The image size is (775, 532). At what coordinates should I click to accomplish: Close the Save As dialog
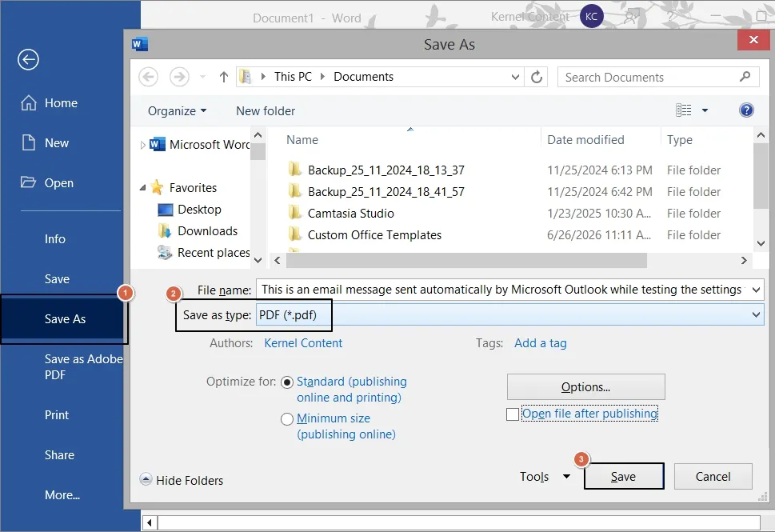pos(753,40)
